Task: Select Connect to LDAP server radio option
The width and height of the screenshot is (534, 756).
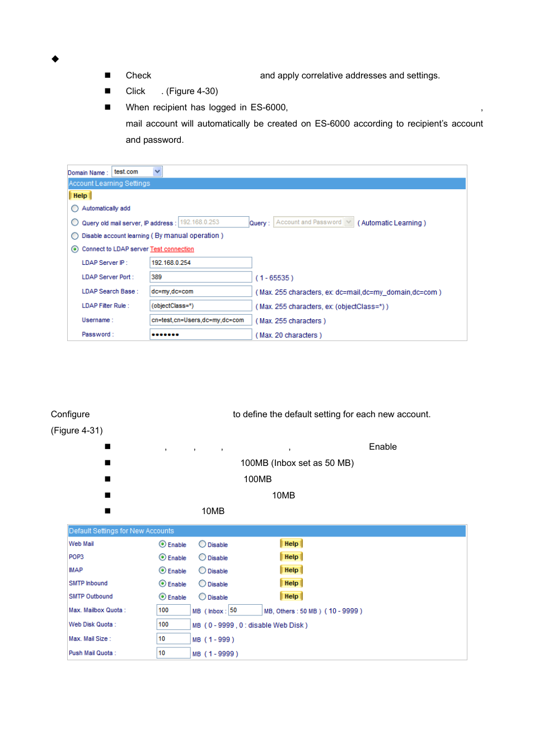Action: 74,249
